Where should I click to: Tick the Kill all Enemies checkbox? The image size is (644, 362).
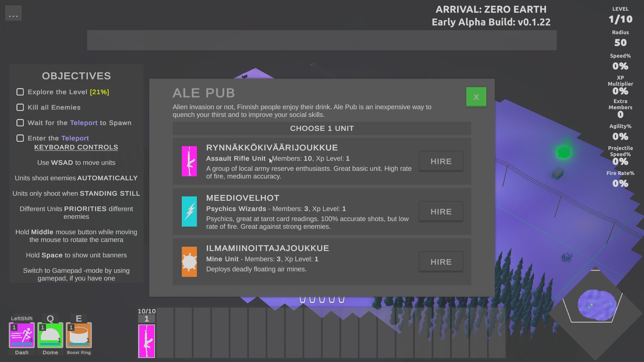click(20, 107)
